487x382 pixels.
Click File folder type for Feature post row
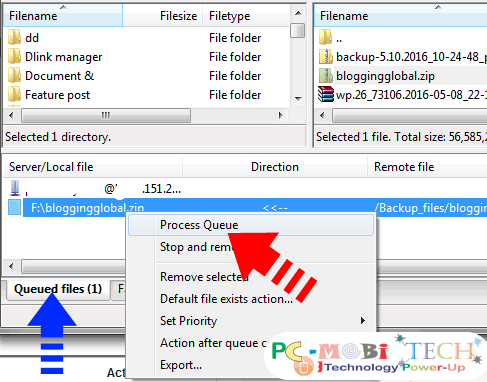point(235,95)
